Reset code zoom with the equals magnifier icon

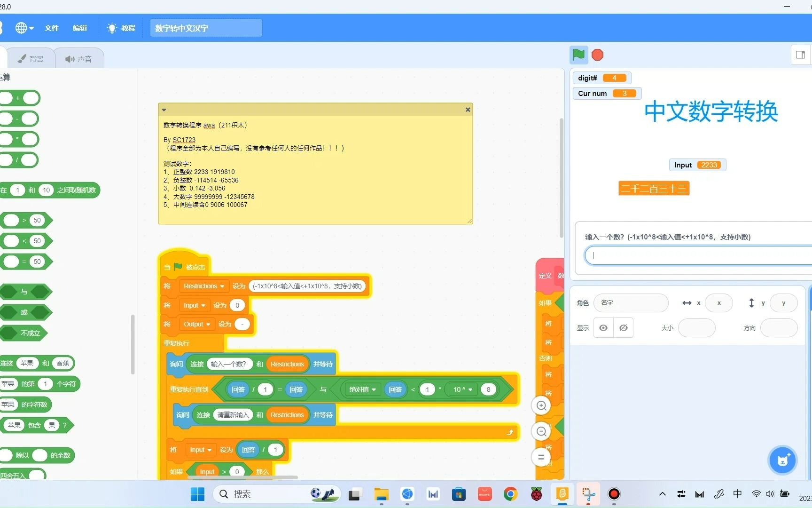point(541,457)
